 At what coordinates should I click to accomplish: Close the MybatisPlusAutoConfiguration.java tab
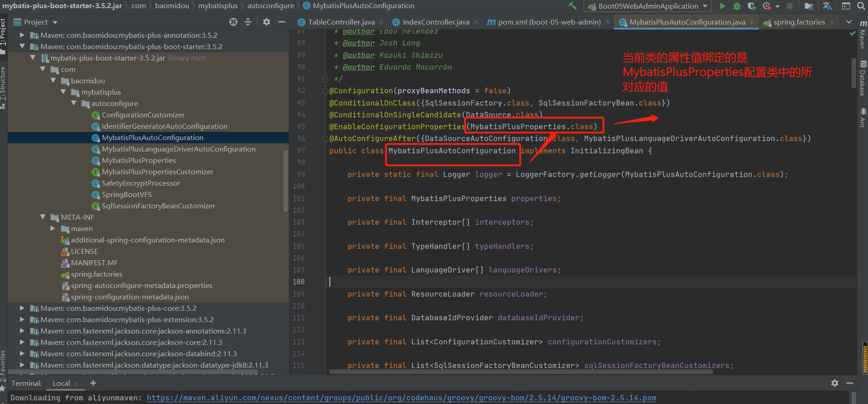752,22
